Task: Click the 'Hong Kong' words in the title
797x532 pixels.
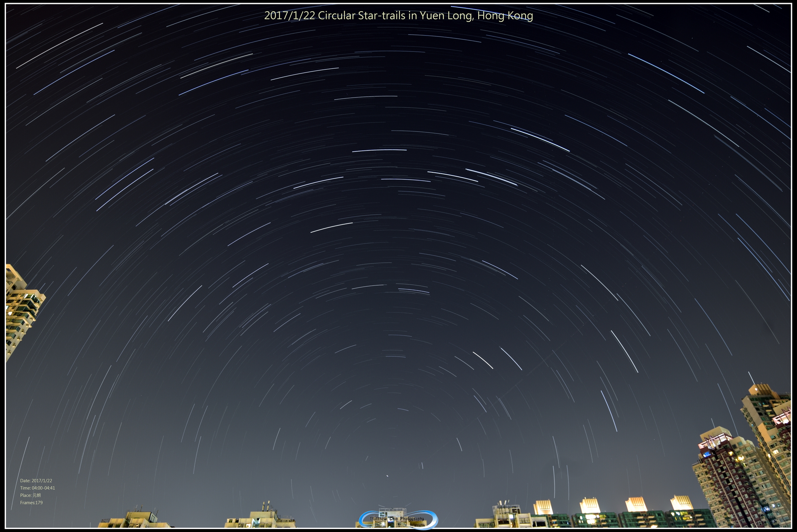Action: 505,16
